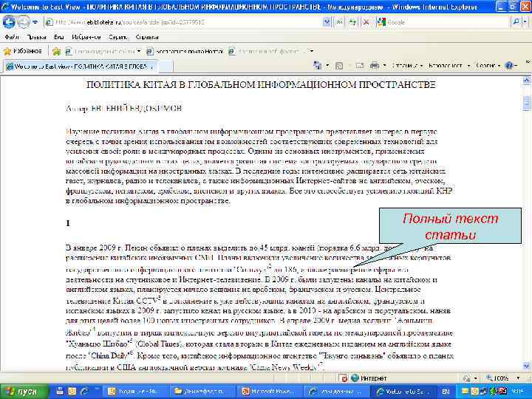Open the Вид menu
This screenshot has height=399, width=532.
pyautogui.click(x=59, y=37)
